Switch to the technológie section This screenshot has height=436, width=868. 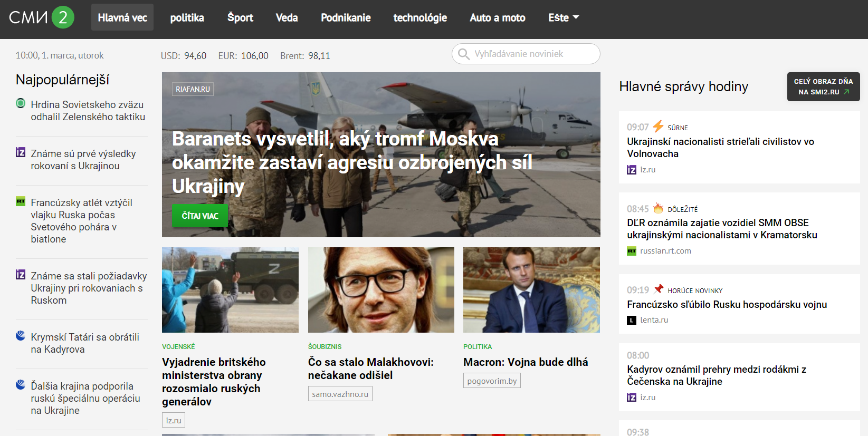tap(420, 17)
